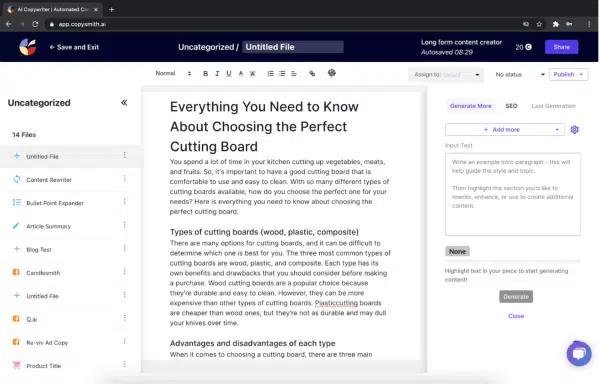Click the Close link
Viewport: 600px width, 384px height.
(x=516, y=316)
